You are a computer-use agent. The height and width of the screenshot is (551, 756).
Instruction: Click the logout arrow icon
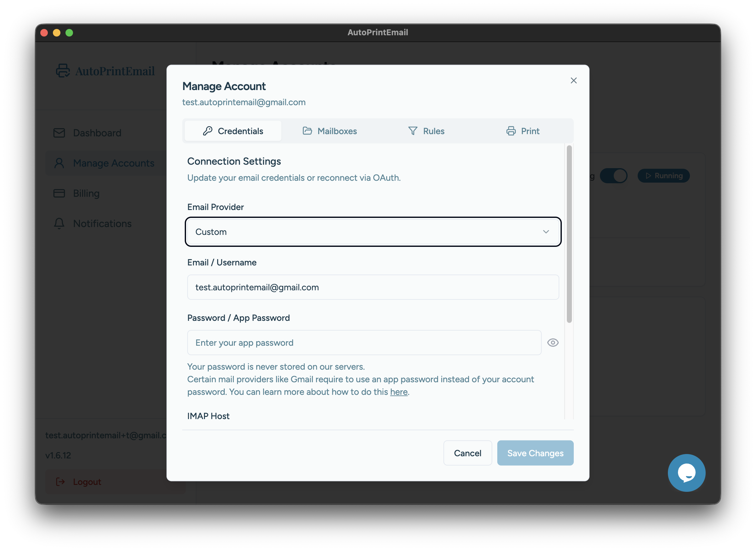(x=60, y=482)
